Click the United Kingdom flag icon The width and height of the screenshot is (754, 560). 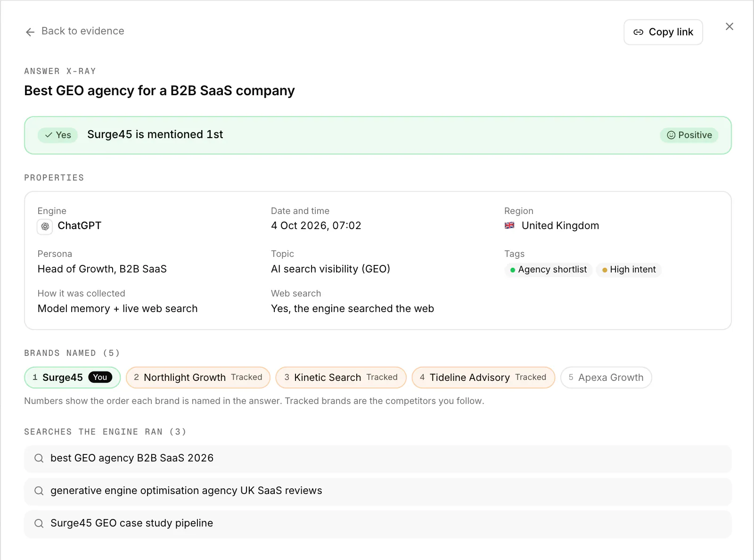coord(509,226)
